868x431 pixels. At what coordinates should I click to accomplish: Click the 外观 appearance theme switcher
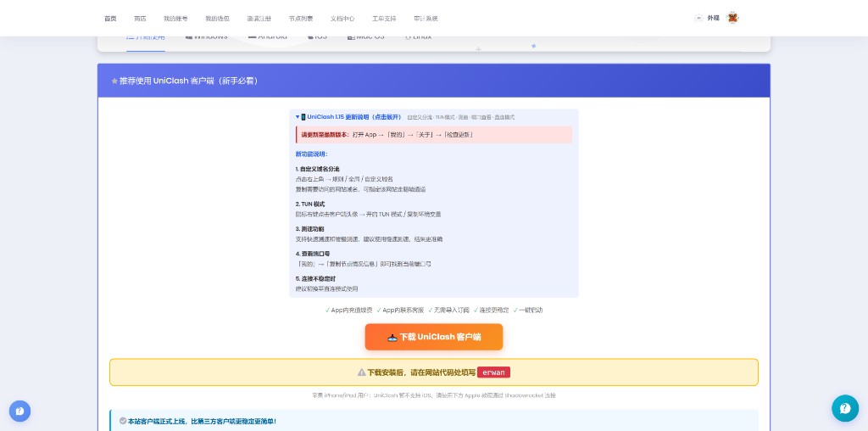coord(707,18)
